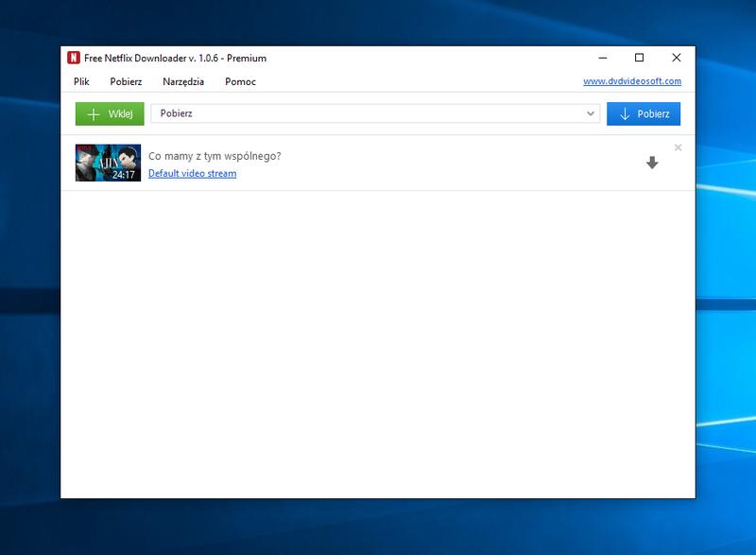Open the Pomoc menu
This screenshot has height=555, width=756.
[x=240, y=82]
